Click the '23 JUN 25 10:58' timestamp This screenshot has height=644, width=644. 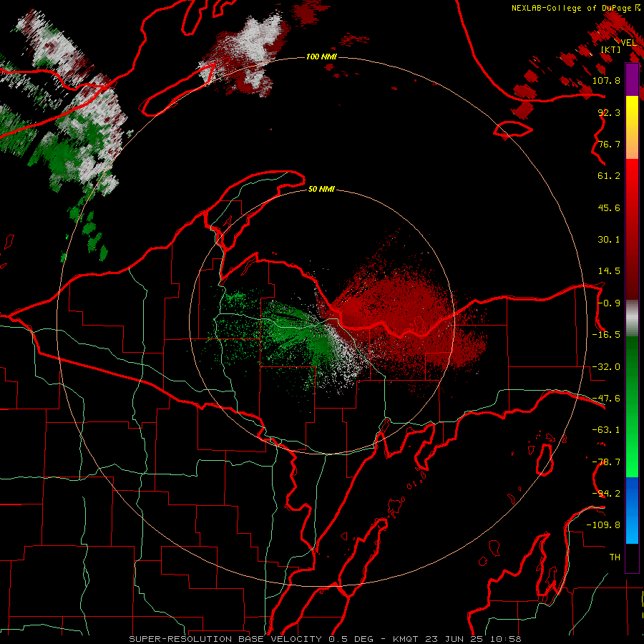(x=473, y=639)
